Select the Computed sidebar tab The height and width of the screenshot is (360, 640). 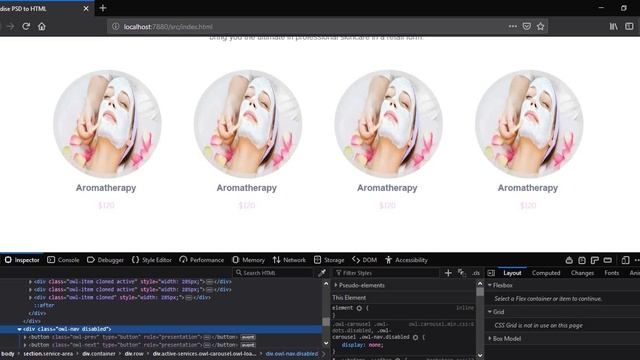pyautogui.click(x=546, y=273)
